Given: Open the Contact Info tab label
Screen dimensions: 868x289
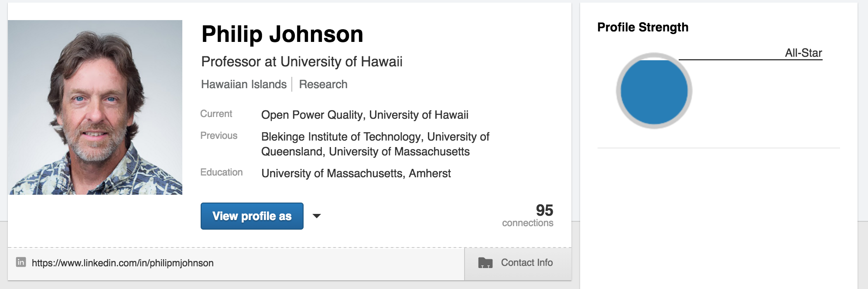Looking at the screenshot, I should coord(526,262).
